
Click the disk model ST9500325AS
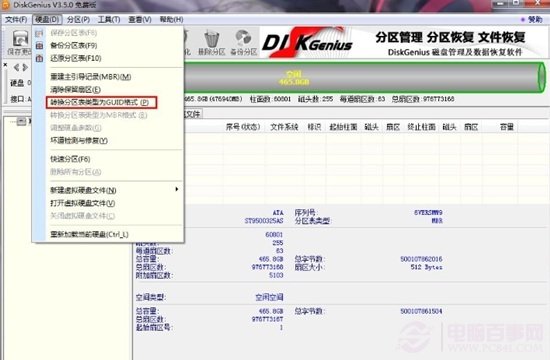click(x=264, y=221)
